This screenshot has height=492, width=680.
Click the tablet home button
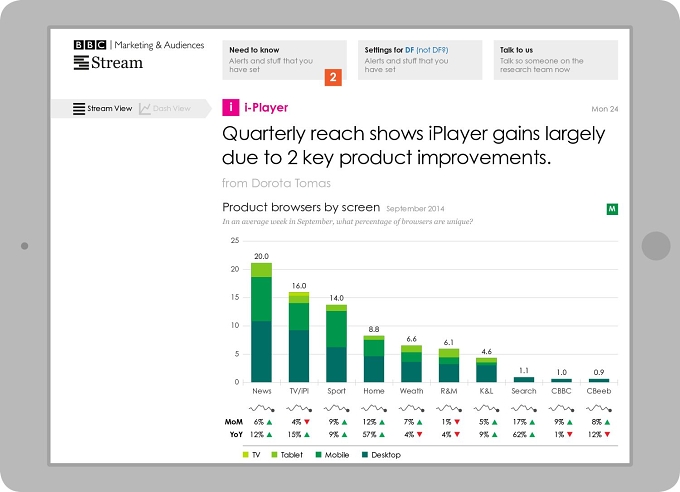coord(656,246)
